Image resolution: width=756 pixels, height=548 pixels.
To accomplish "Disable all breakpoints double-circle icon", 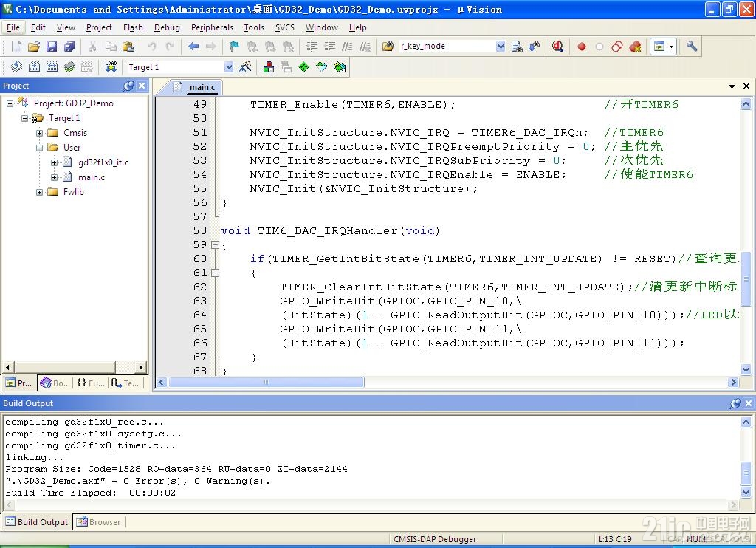I will (x=616, y=47).
